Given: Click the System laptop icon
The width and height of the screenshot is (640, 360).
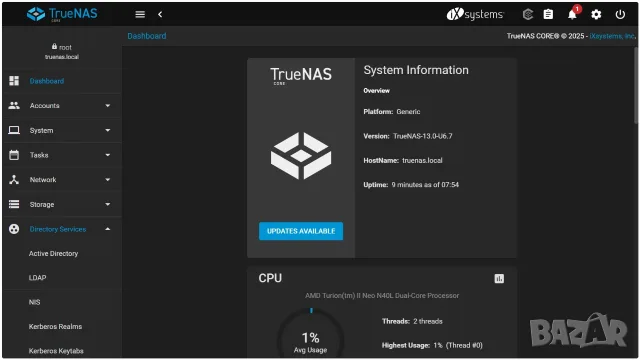Looking at the screenshot, I should (x=14, y=130).
